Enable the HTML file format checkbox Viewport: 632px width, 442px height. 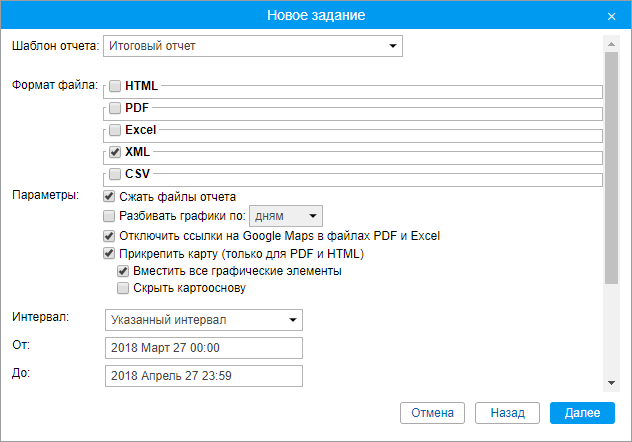pyautogui.click(x=115, y=86)
